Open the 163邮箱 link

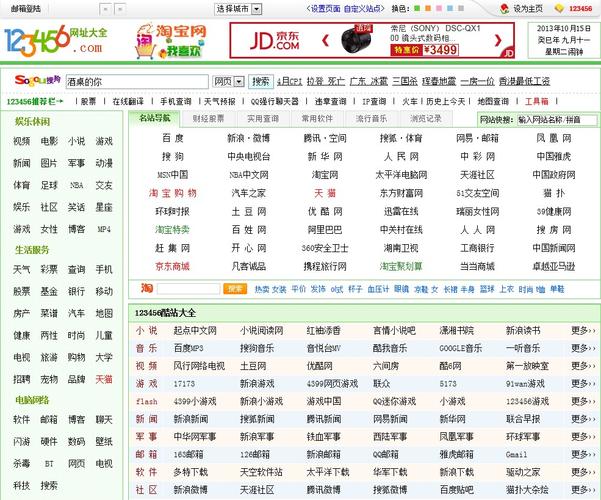[x=188, y=454]
